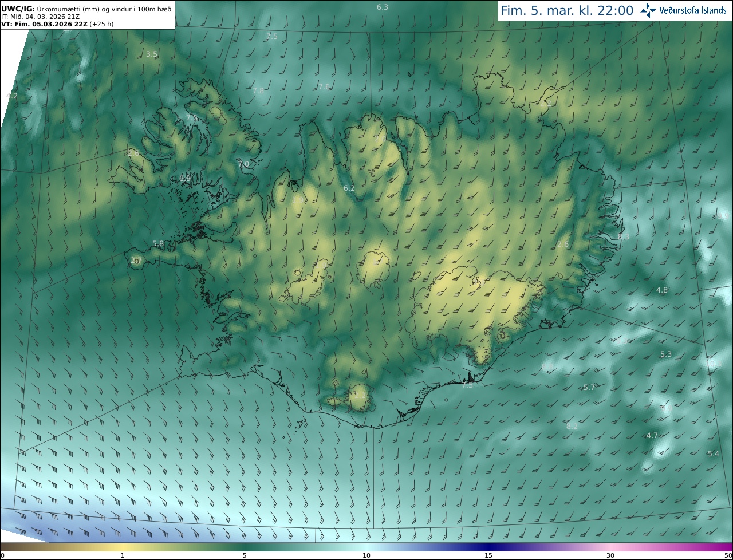The width and height of the screenshot is (733, 560).
Task: Click the 7.6 value on the map
Action: point(324,86)
